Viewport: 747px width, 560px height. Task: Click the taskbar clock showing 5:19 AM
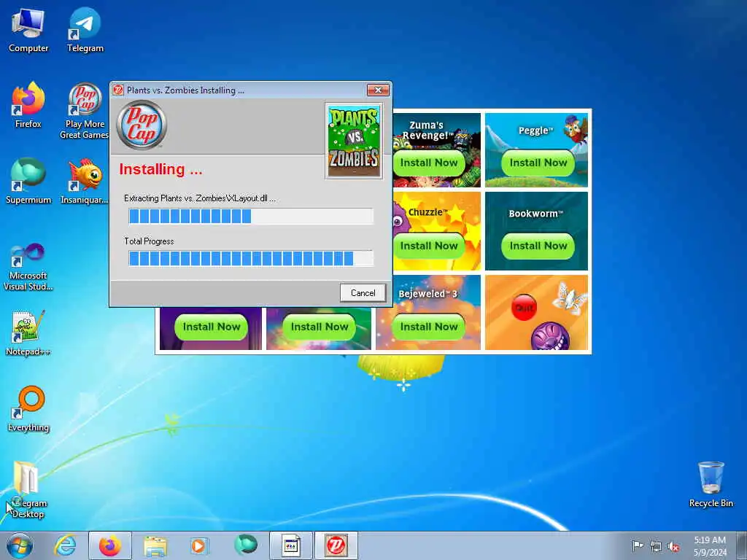pos(710,546)
